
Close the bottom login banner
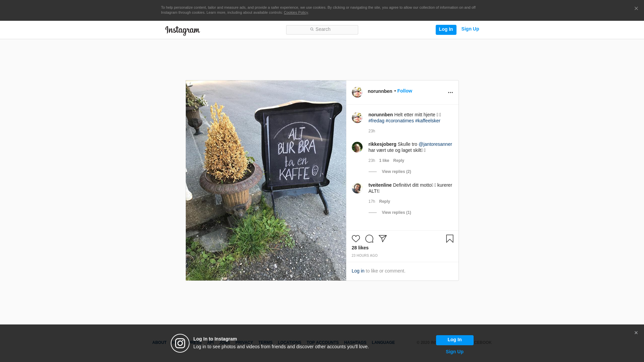click(636, 333)
